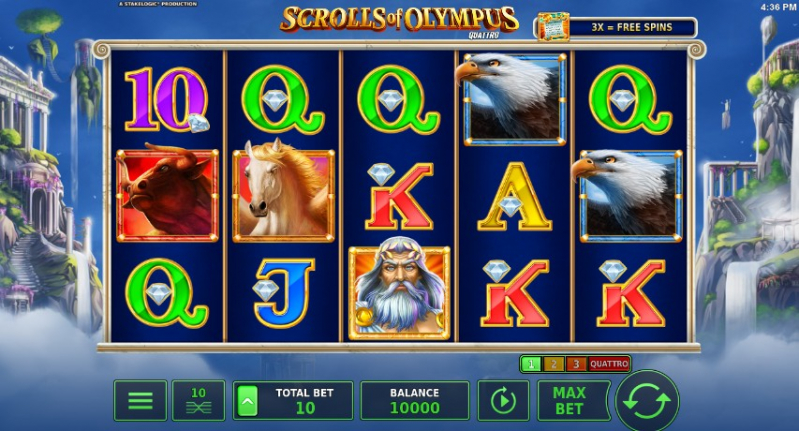Expand the Total Bet arrow
Viewport: 799px width, 431px height.
pos(248,400)
